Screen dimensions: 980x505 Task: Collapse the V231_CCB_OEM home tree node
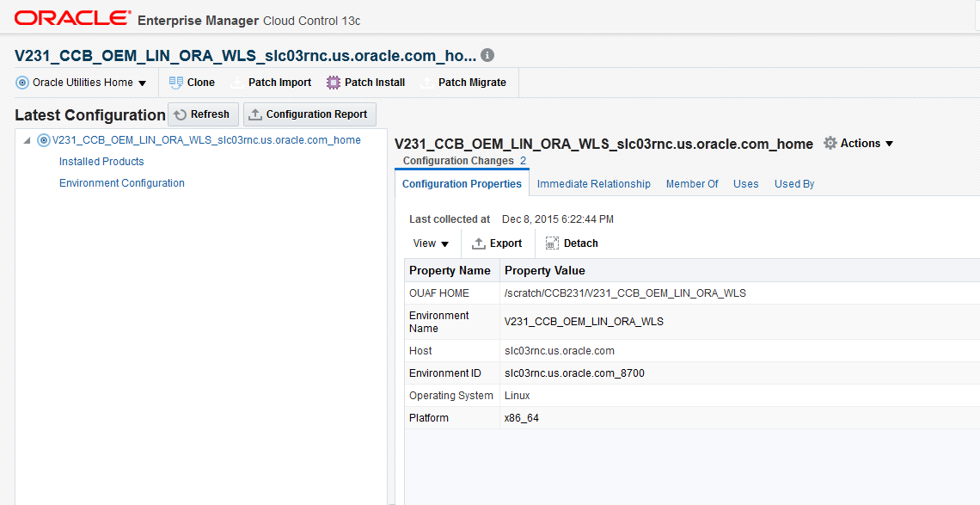(x=27, y=141)
